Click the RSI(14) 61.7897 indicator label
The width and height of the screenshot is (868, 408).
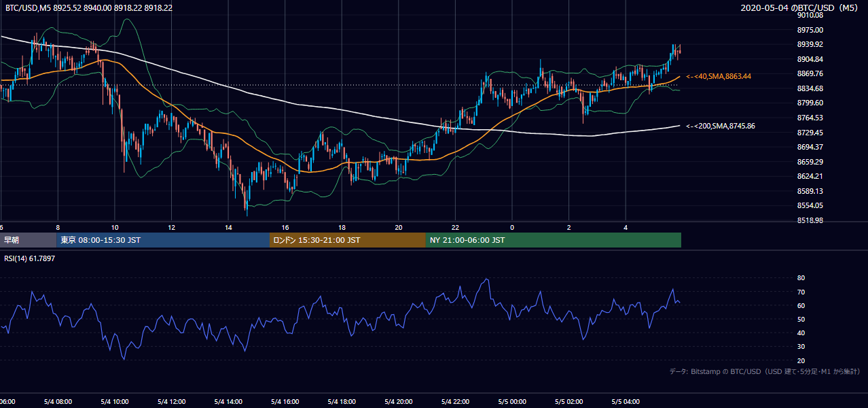point(31,259)
